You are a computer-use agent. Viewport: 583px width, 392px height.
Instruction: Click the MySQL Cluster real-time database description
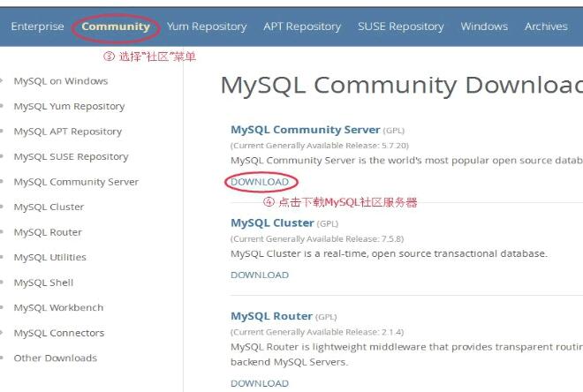click(389, 253)
